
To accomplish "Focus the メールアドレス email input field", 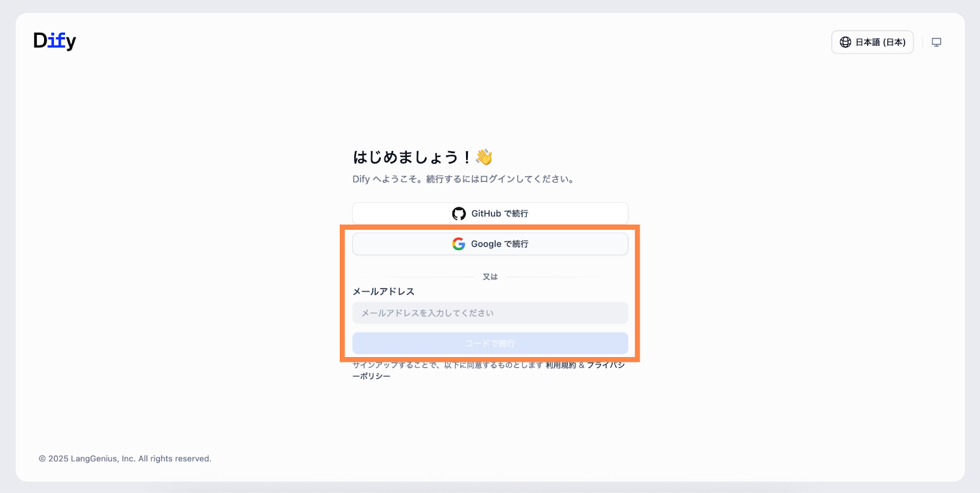I will [x=490, y=313].
